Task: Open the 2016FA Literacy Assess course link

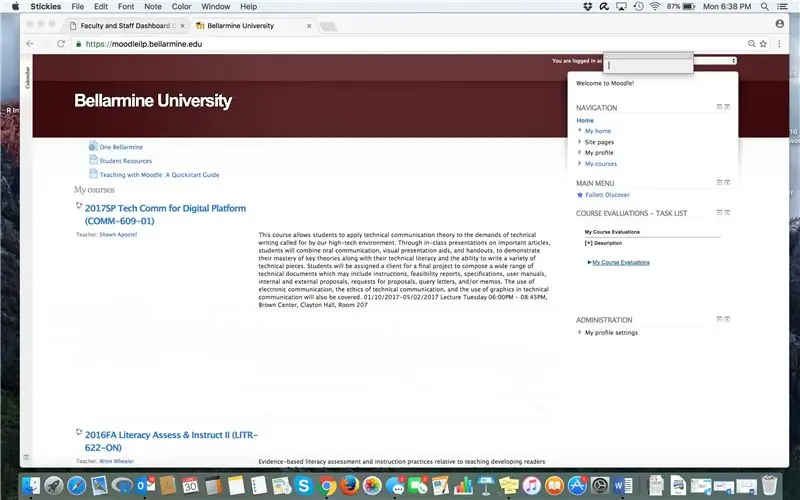Action: [x=171, y=441]
